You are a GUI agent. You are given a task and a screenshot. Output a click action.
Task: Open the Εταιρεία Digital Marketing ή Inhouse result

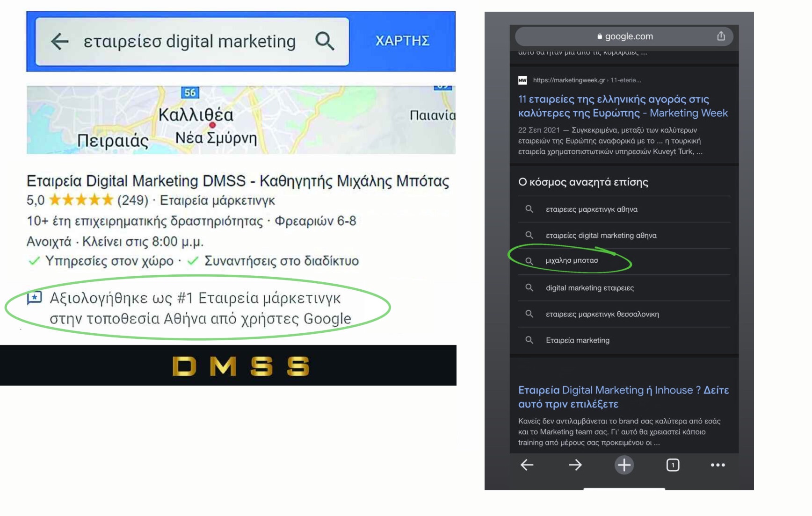tap(623, 397)
